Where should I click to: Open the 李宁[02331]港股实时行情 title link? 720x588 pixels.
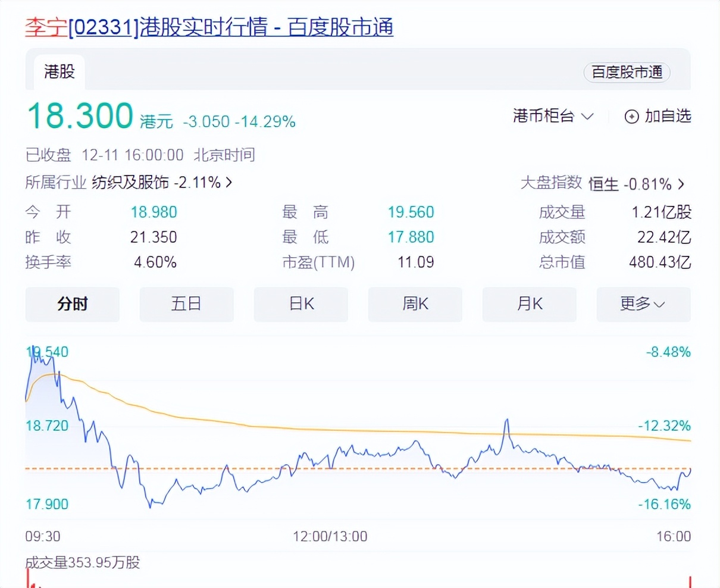(x=209, y=27)
